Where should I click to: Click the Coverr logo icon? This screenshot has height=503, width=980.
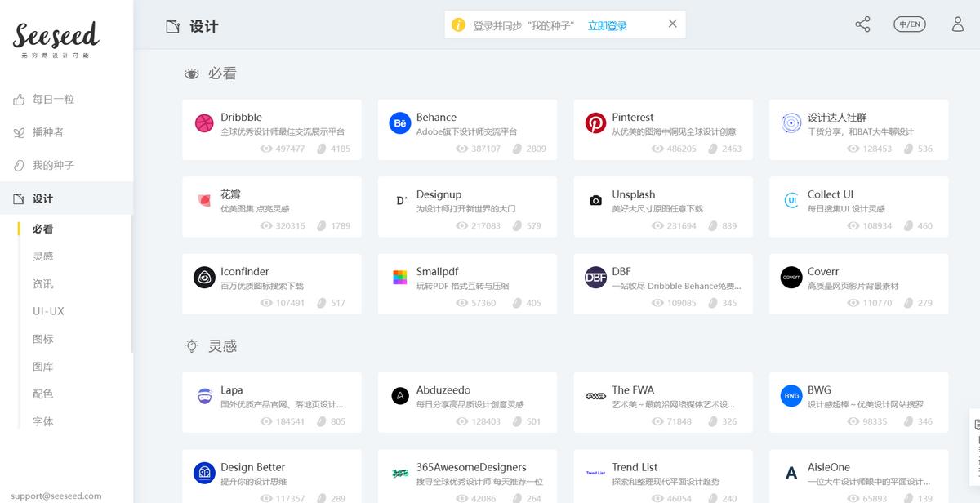pyautogui.click(x=791, y=278)
